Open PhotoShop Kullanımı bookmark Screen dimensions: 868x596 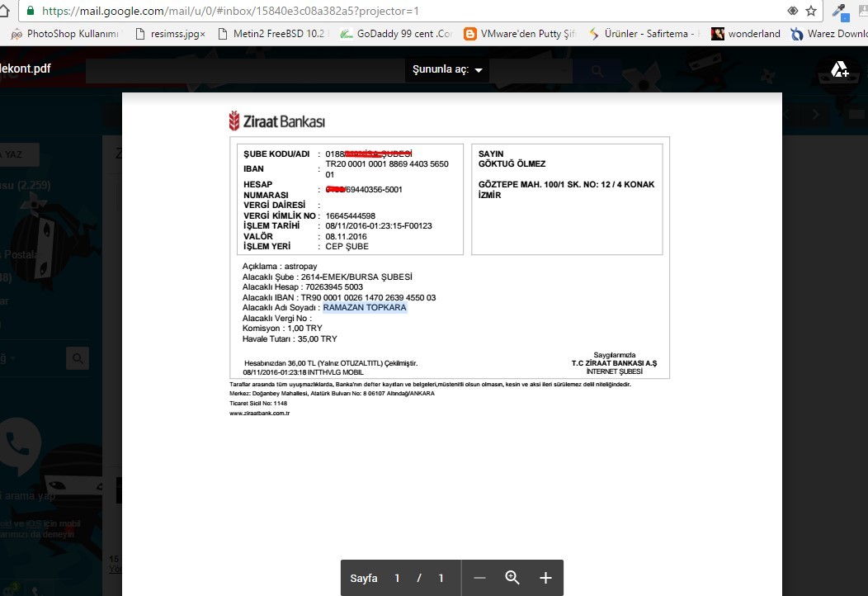(65, 34)
